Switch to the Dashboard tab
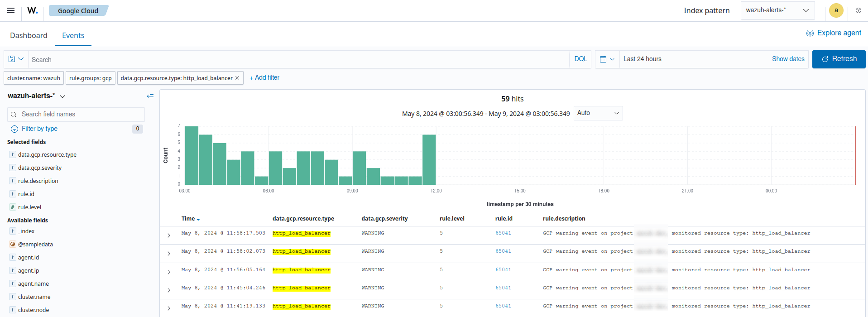Screen dimensions: 868x317 coord(29,35)
